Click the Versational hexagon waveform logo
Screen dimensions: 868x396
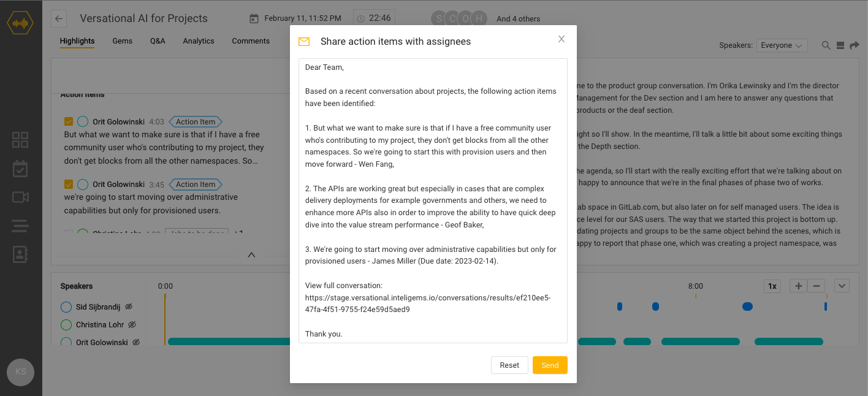pos(20,23)
